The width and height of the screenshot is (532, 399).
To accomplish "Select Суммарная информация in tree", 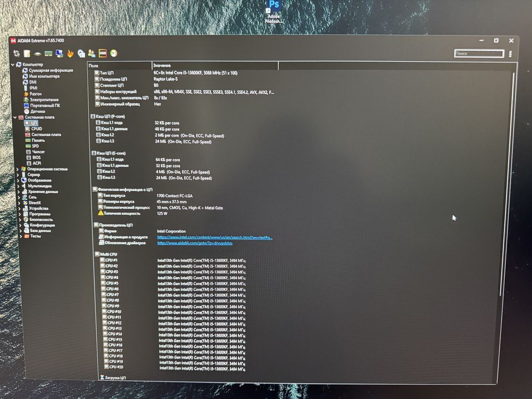I will [x=47, y=70].
